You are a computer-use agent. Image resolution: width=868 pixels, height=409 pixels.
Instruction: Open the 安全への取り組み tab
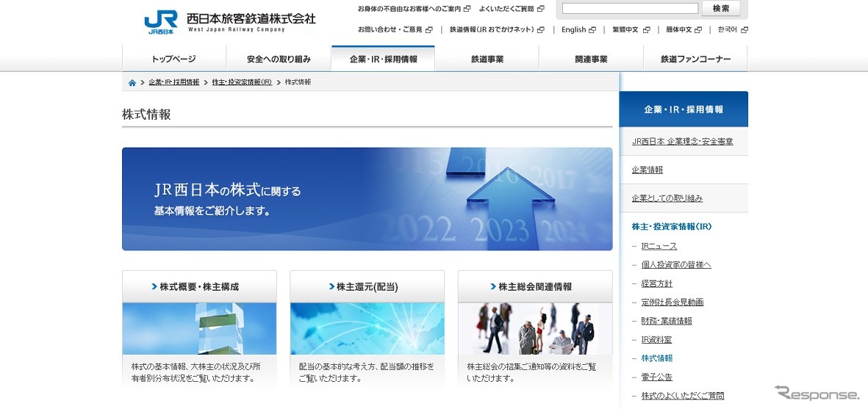(279, 59)
